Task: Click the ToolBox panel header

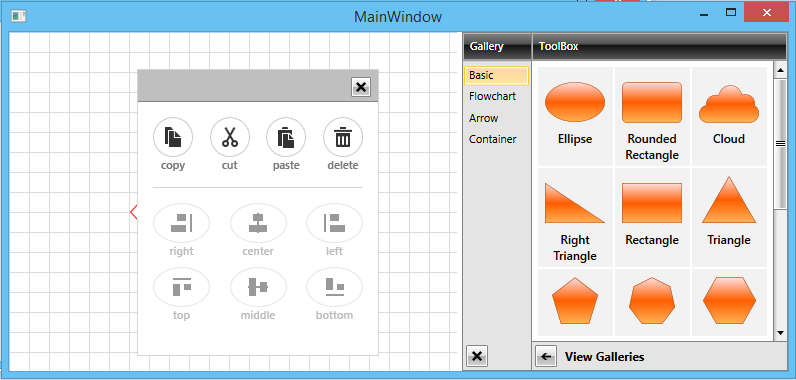Action: point(659,46)
